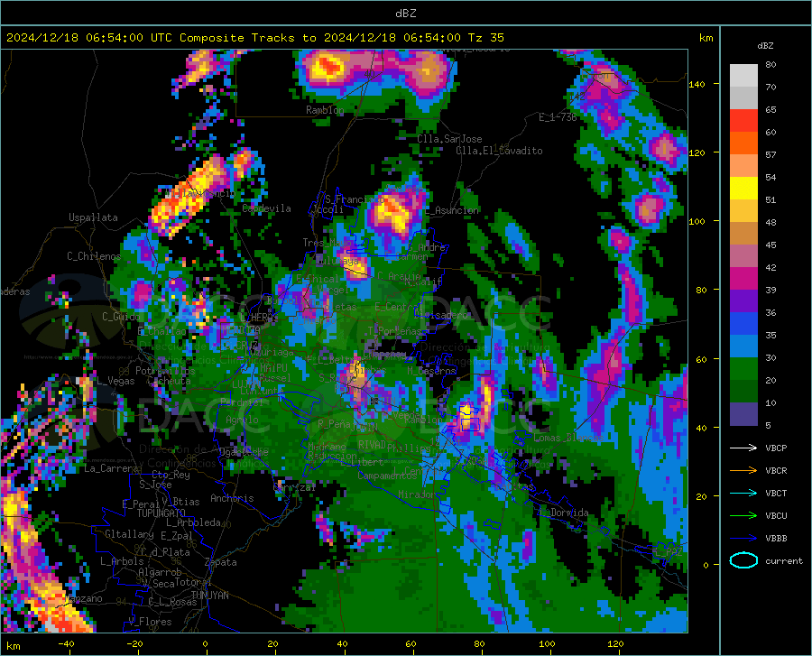Click the blue VBBB track arrow
This screenshot has width=812, height=656.
(x=743, y=539)
